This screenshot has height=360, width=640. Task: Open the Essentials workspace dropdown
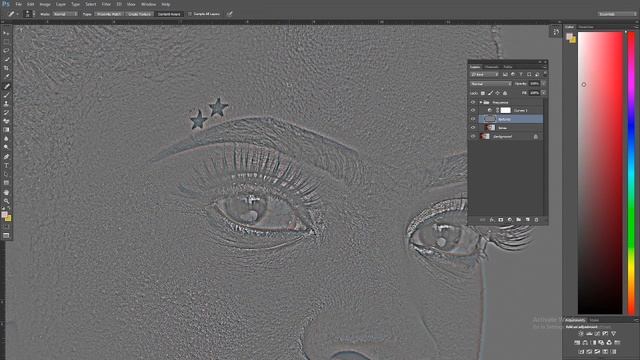[616, 14]
